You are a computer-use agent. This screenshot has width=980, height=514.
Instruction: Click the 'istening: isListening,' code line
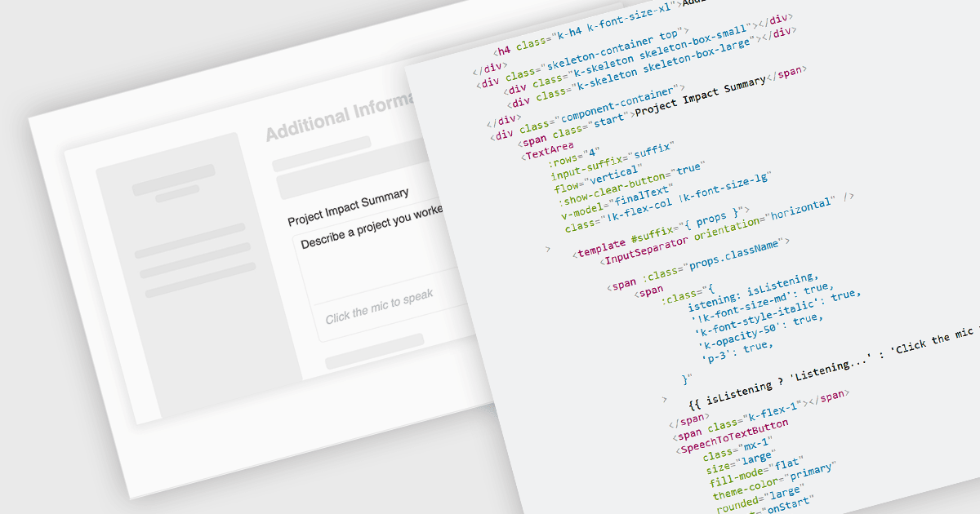[753, 292]
